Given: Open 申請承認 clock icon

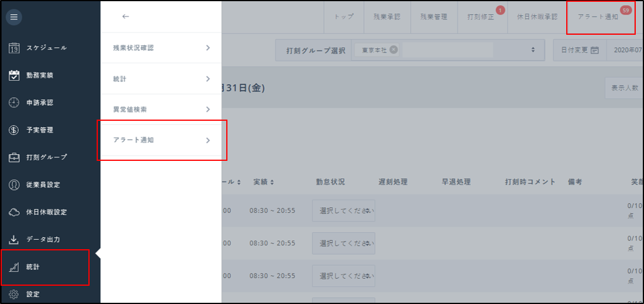Looking at the screenshot, I should tap(15, 103).
